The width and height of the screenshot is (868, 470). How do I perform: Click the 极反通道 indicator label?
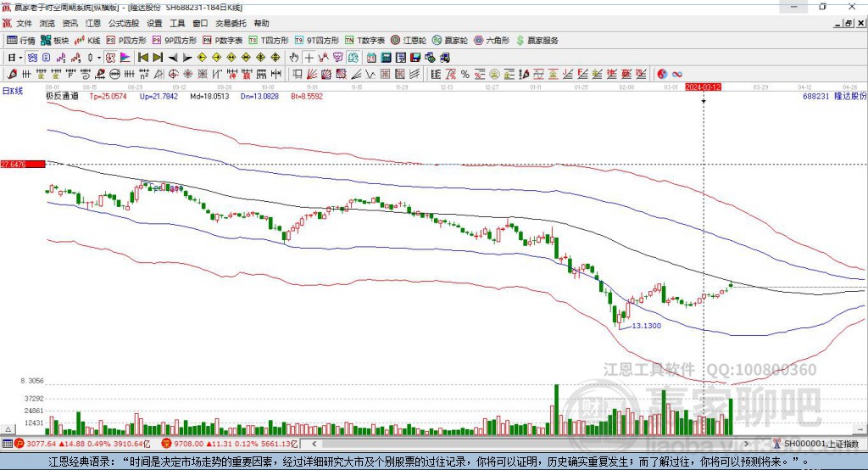point(62,96)
